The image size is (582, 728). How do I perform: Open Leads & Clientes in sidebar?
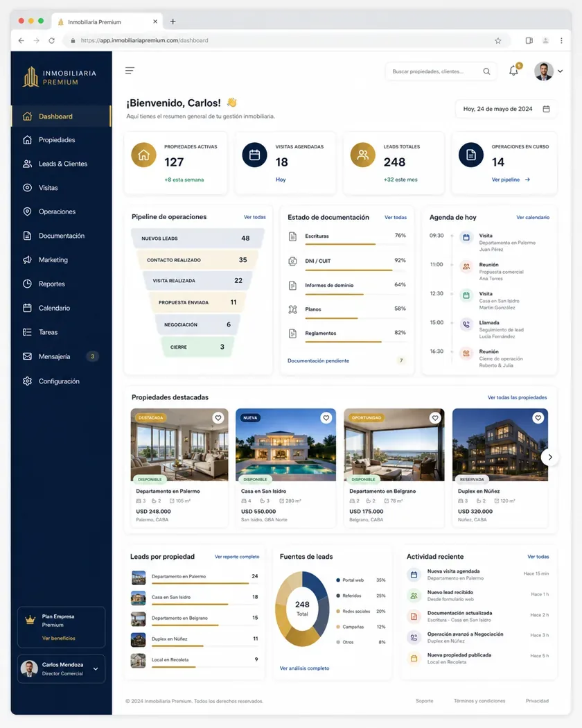(x=61, y=164)
